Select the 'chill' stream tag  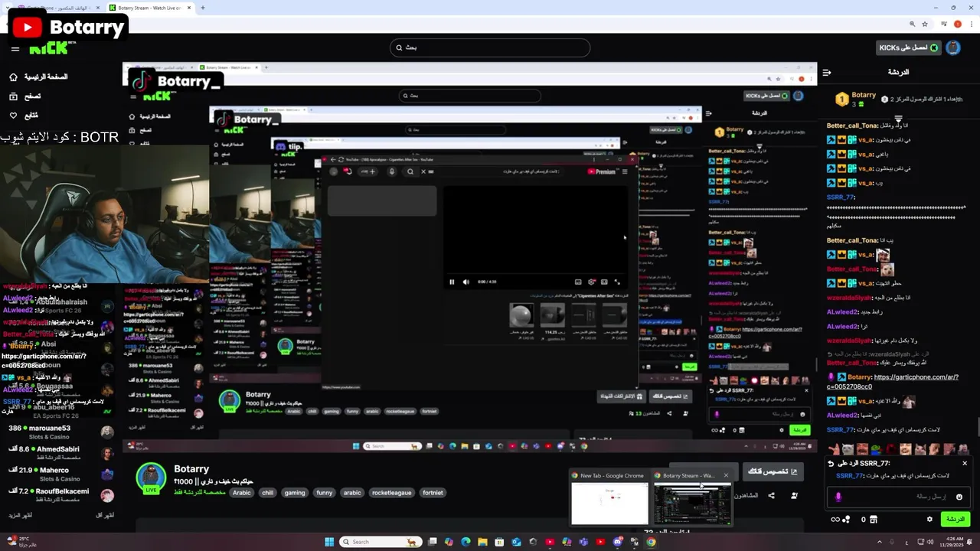click(267, 493)
